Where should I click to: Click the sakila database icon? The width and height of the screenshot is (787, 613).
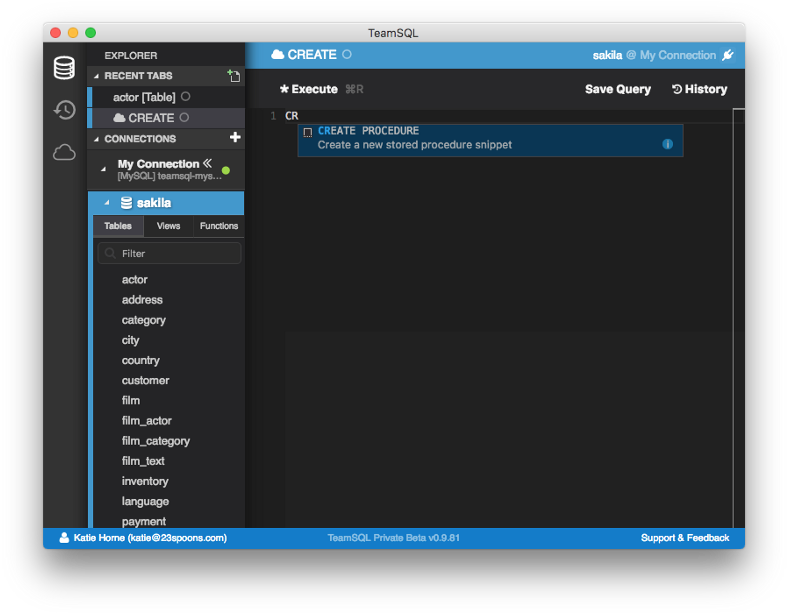pos(126,203)
